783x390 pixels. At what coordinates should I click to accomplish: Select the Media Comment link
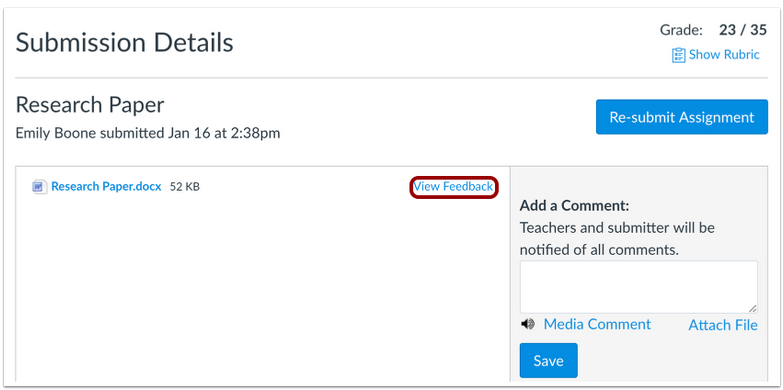point(597,324)
